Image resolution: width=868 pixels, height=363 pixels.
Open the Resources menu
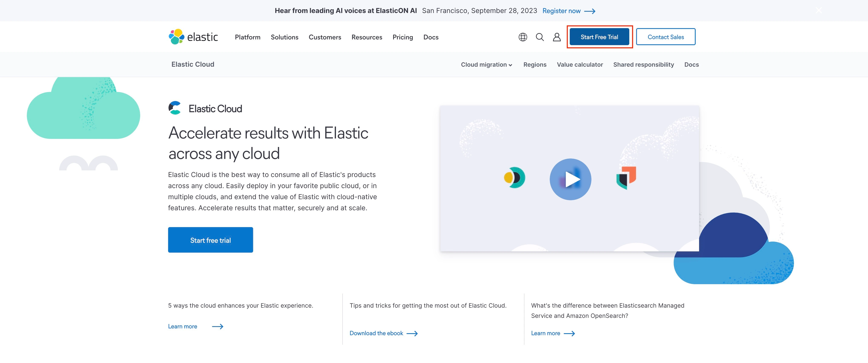[x=367, y=37]
